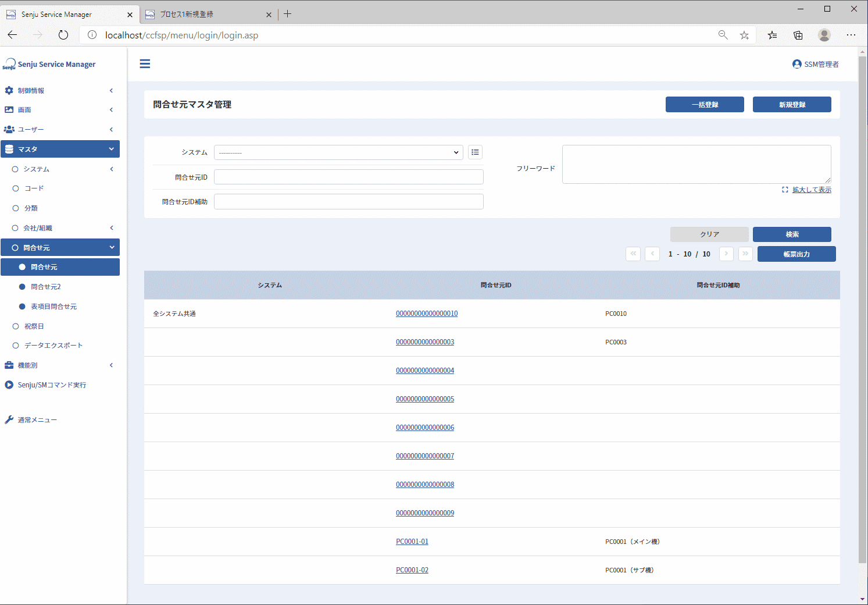The width and height of the screenshot is (868, 605).
Task: Expand ユーザー sidebar menu
Action: [60, 129]
